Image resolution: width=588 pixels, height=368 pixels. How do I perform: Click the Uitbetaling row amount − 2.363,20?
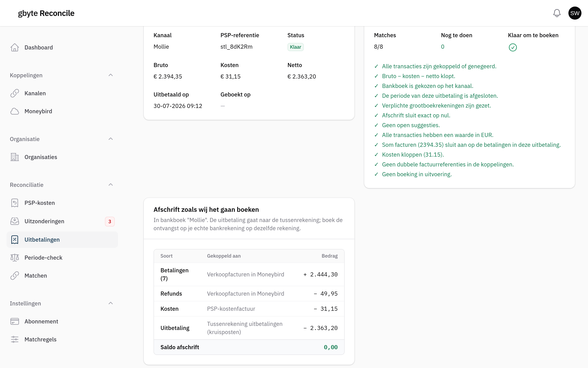tap(320, 328)
